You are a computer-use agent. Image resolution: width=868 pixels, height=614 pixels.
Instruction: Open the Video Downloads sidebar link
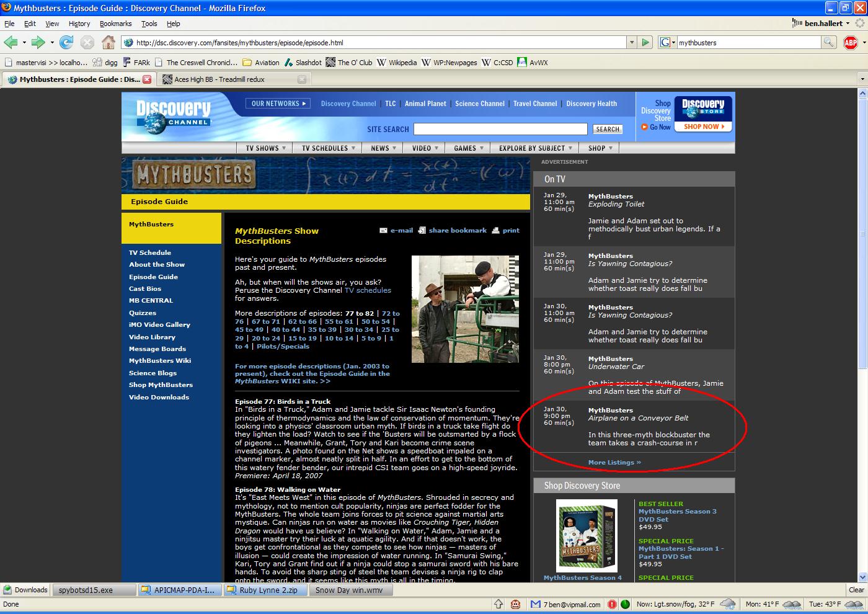coord(159,397)
